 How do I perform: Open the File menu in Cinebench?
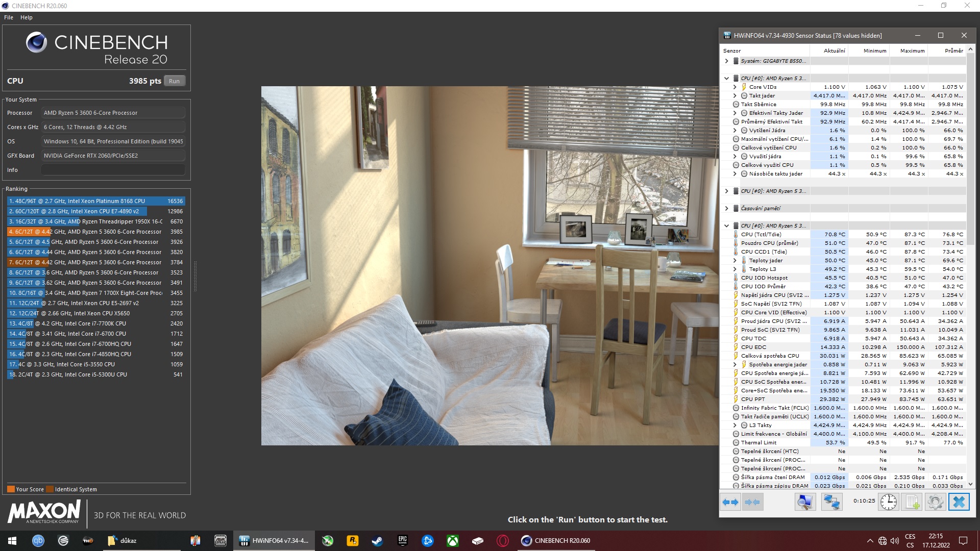tap(9, 17)
